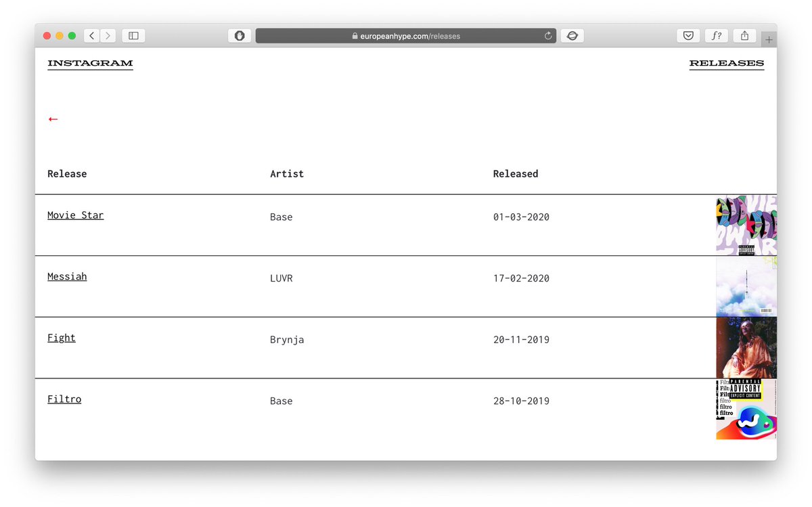Click artist Base in Filtro row
This screenshot has height=507, width=812.
point(281,401)
